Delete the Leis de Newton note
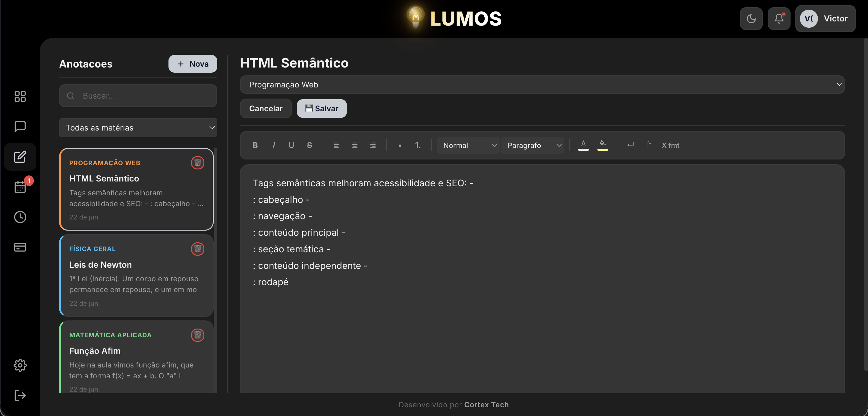Image resolution: width=868 pixels, height=416 pixels. [197, 249]
